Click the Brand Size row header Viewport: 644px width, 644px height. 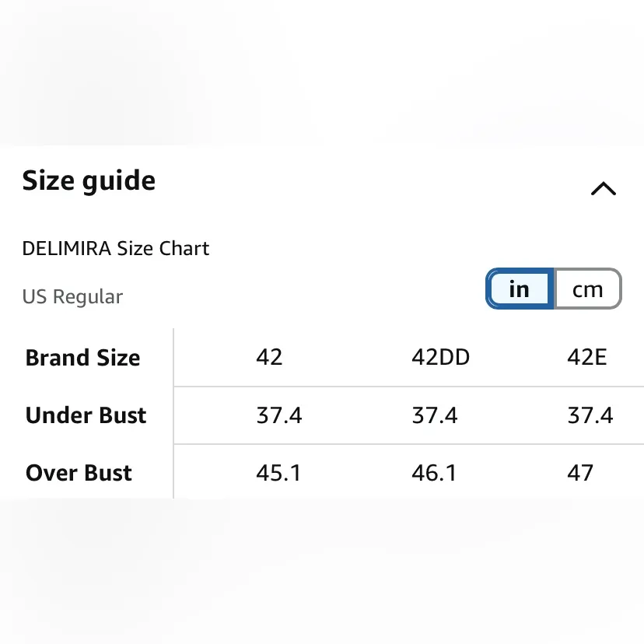[82, 358]
